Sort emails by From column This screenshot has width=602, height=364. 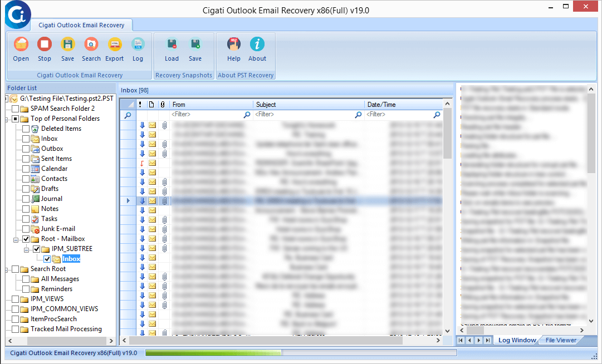211,104
